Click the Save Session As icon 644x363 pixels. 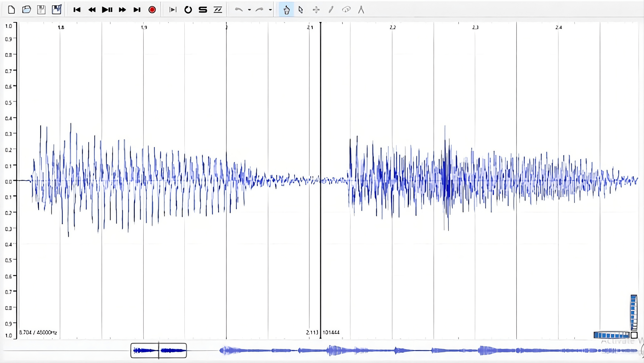pyautogui.click(x=57, y=10)
